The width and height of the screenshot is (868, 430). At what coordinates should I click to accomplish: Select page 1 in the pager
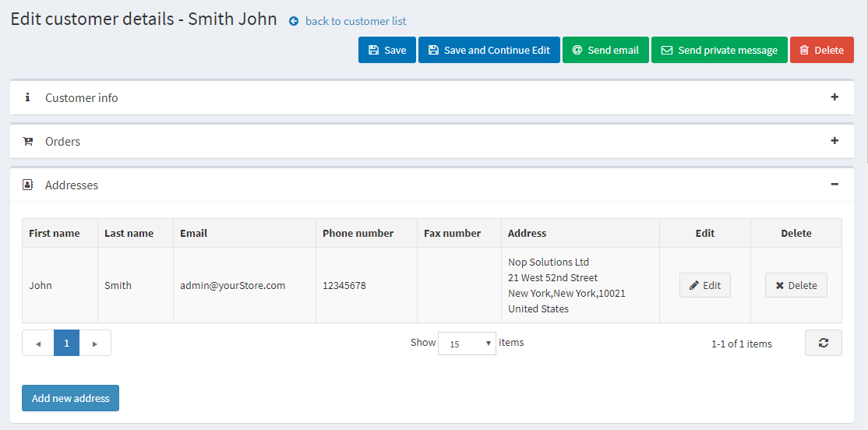67,343
